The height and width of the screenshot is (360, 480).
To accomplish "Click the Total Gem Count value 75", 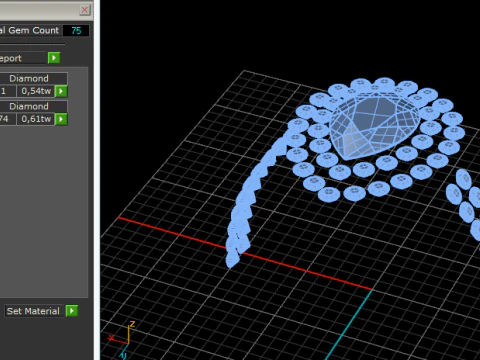I will pos(76,31).
